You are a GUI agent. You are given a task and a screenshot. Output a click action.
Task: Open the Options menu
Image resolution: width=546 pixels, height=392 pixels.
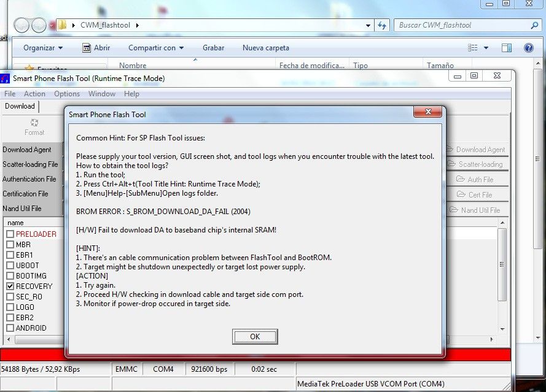pyautogui.click(x=67, y=94)
